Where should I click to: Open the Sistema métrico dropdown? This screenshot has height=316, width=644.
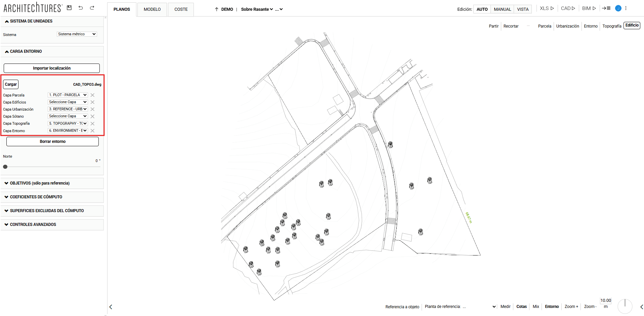(x=77, y=34)
